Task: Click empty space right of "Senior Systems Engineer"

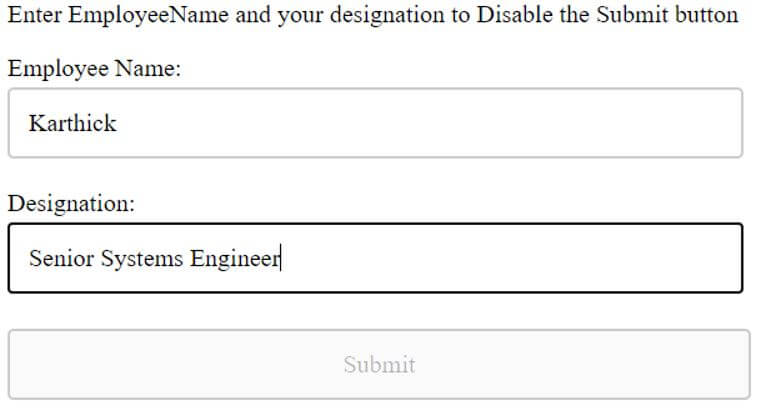Action: point(500,258)
